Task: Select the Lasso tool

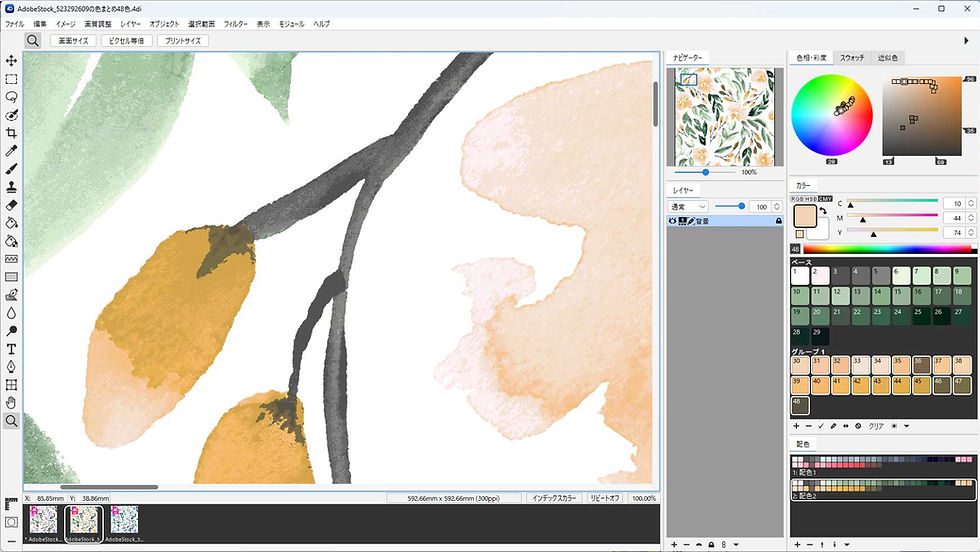Action: click(x=11, y=96)
